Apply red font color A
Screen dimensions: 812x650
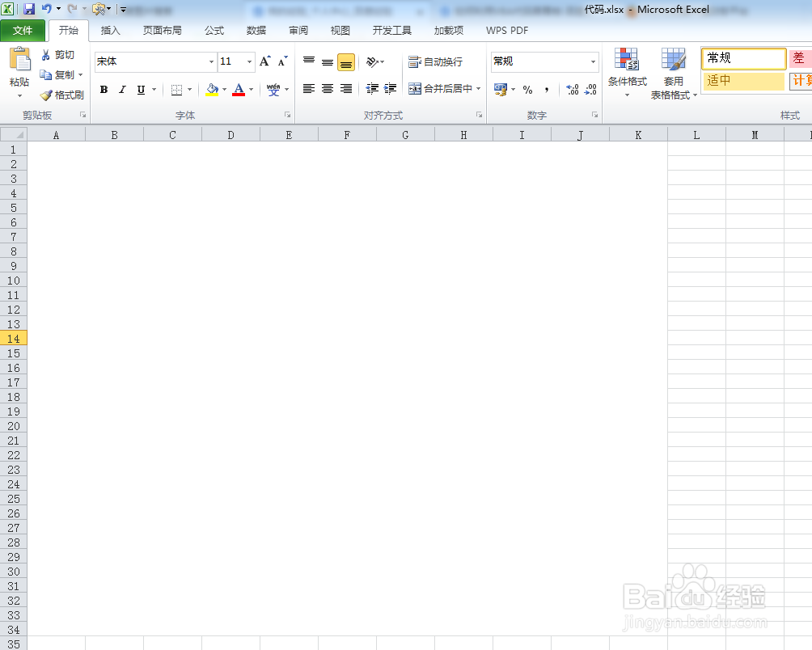click(239, 90)
